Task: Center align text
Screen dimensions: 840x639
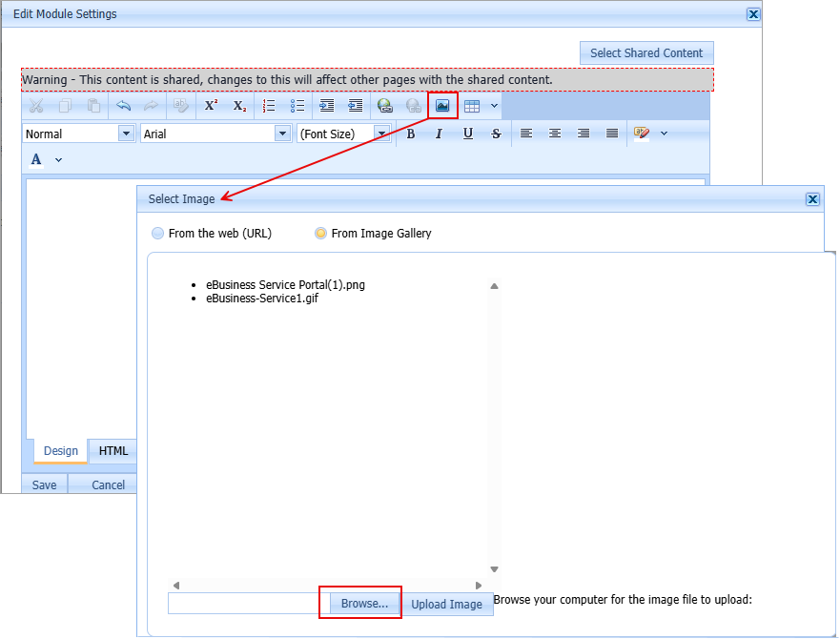Action: [x=555, y=133]
